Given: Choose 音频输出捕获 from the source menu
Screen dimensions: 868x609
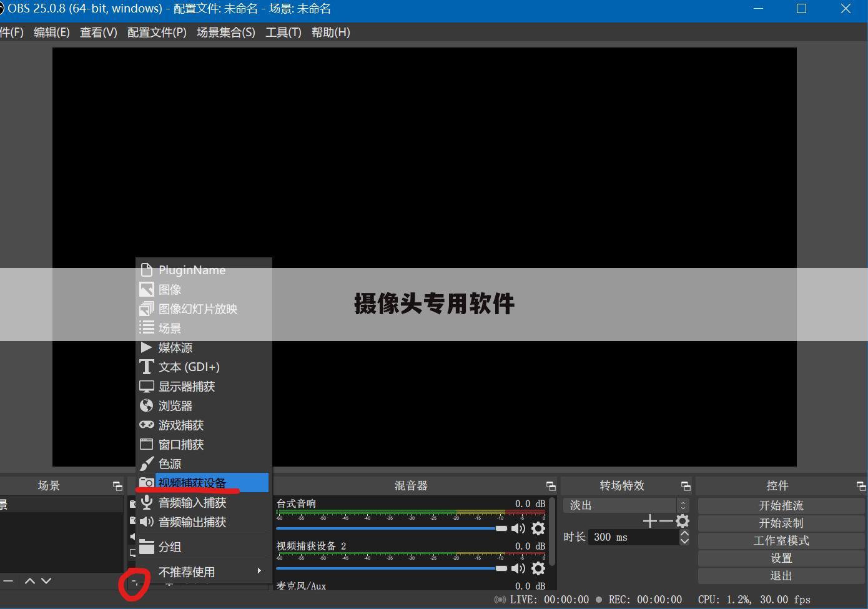Looking at the screenshot, I should click(x=204, y=522).
